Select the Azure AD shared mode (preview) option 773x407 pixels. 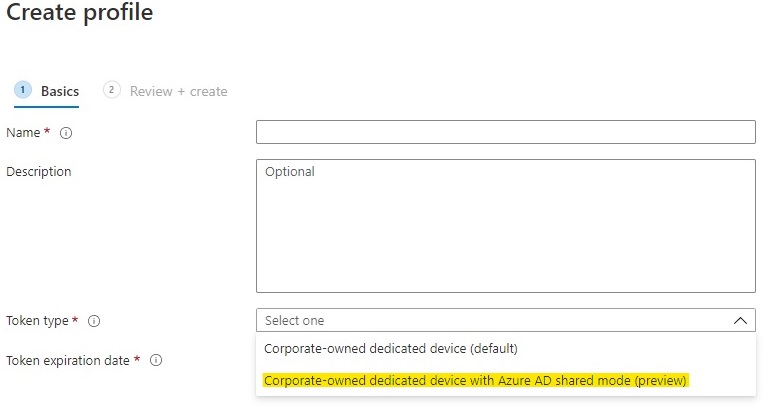(x=477, y=380)
